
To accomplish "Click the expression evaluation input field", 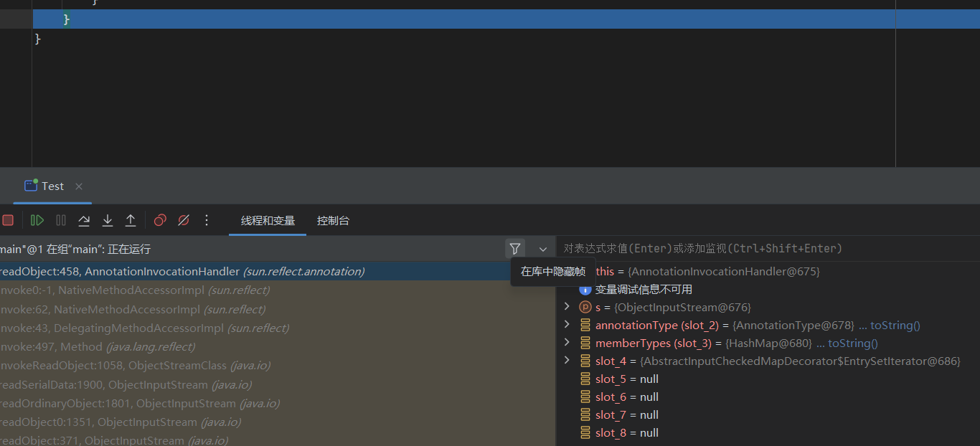I will tap(760, 249).
